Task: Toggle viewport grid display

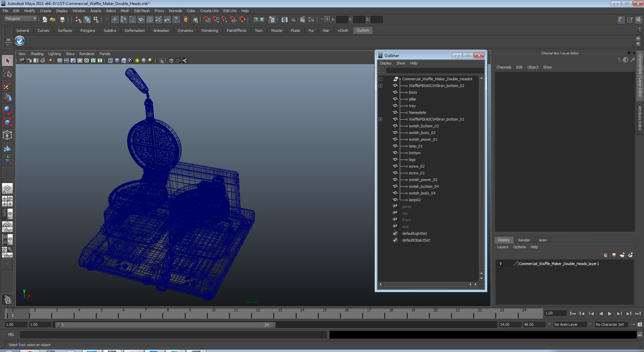Action: (60, 60)
